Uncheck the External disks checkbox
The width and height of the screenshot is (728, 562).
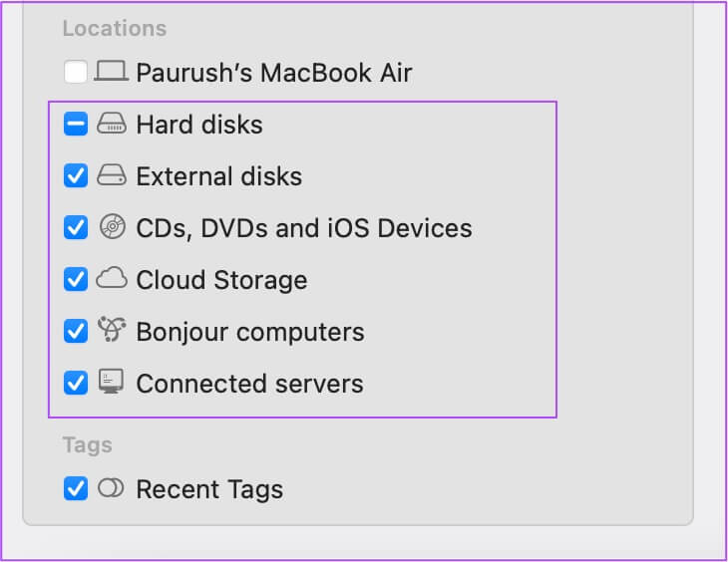point(76,176)
